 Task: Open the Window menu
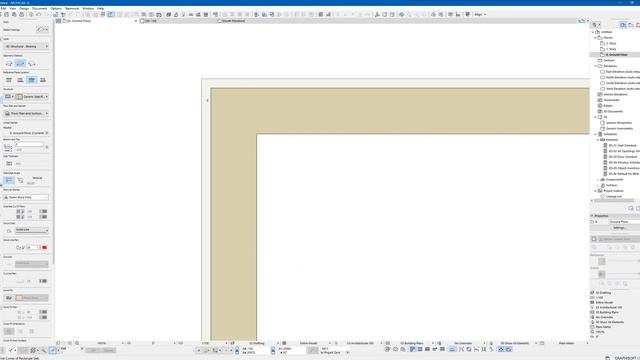click(x=88, y=8)
